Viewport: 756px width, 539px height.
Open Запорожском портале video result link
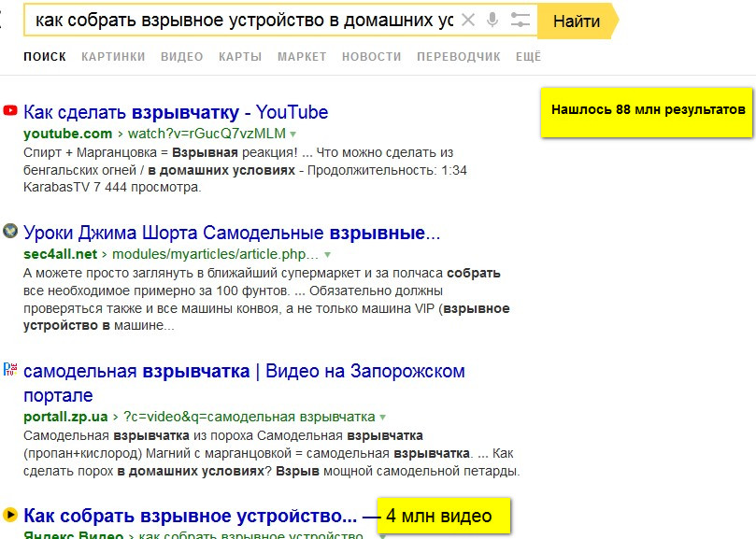[x=244, y=383]
